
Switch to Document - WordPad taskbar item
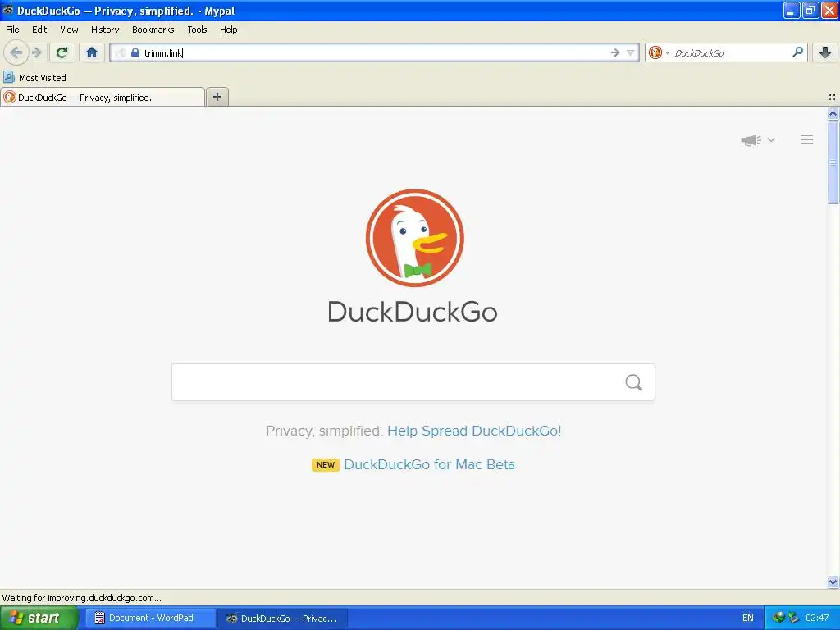pos(149,618)
